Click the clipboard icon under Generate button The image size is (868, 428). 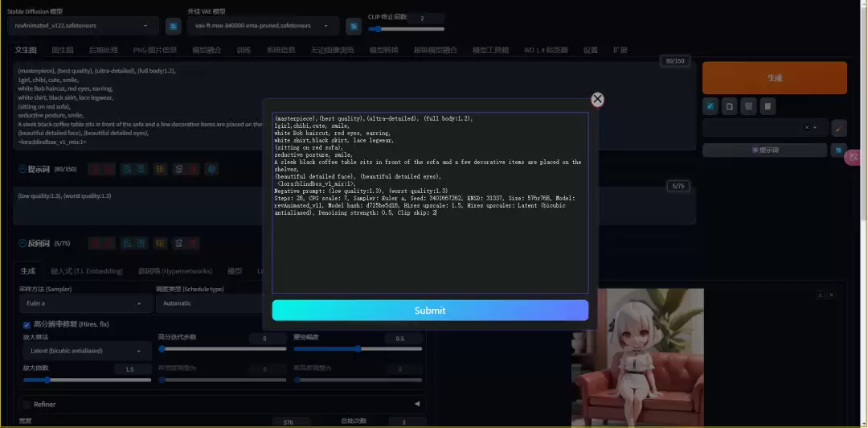768,105
